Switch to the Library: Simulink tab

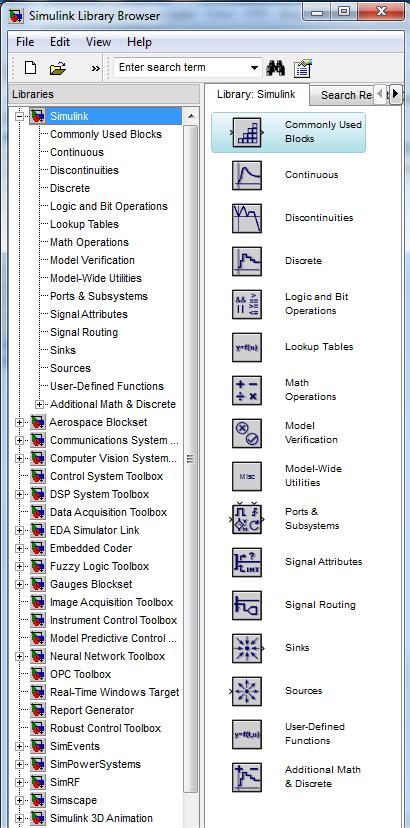[256, 95]
